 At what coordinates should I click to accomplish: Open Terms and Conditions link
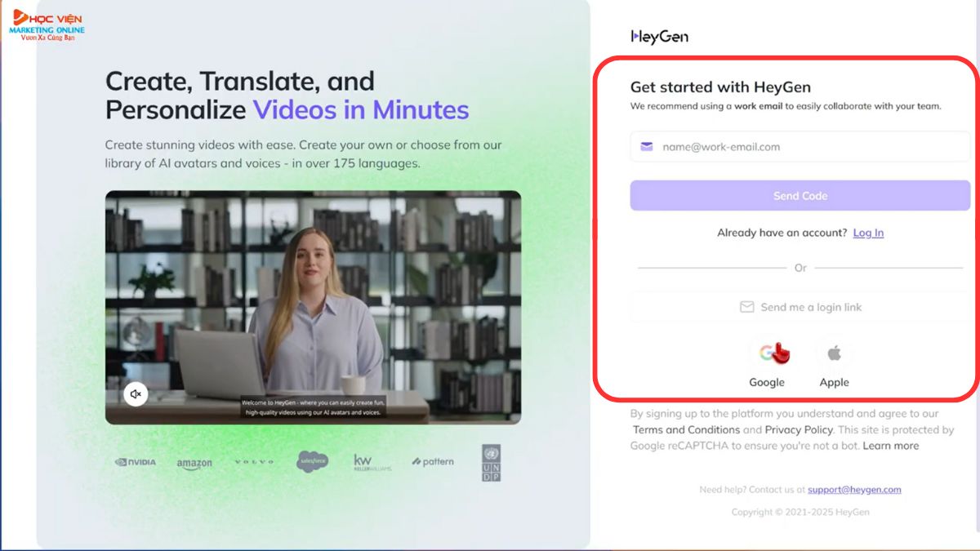[x=686, y=429]
